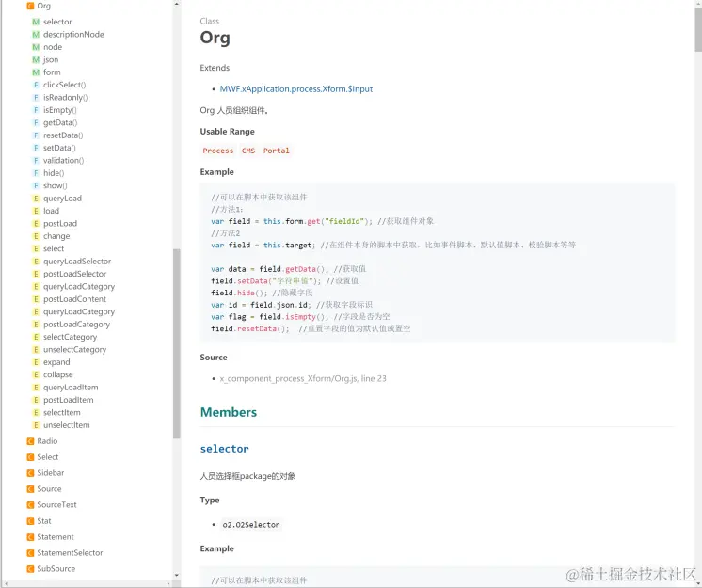Open source file Org.js line 23 link
Screen dimensions: 702x588
point(303,378)
